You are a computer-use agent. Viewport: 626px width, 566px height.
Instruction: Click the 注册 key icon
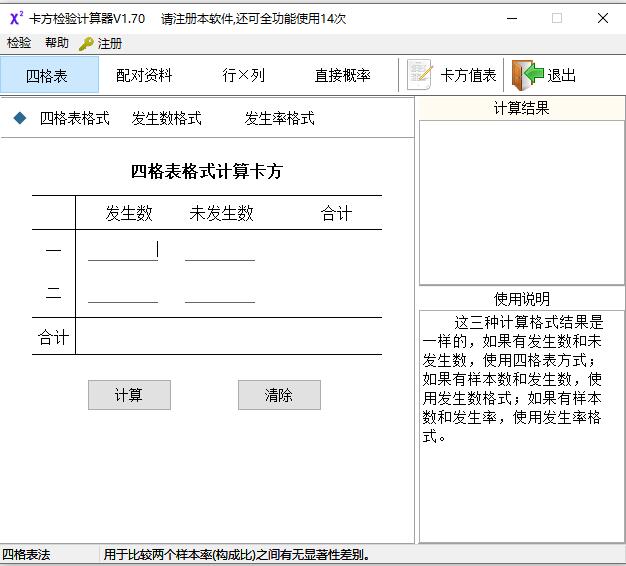pos(85,44)
